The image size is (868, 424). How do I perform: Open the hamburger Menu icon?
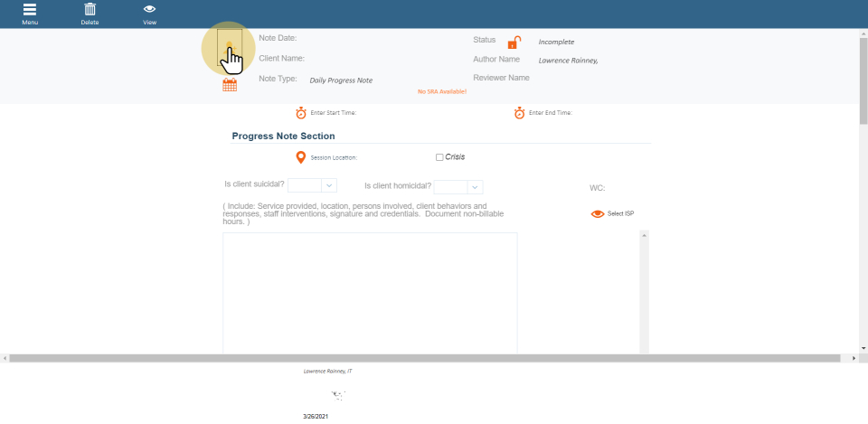30,10
